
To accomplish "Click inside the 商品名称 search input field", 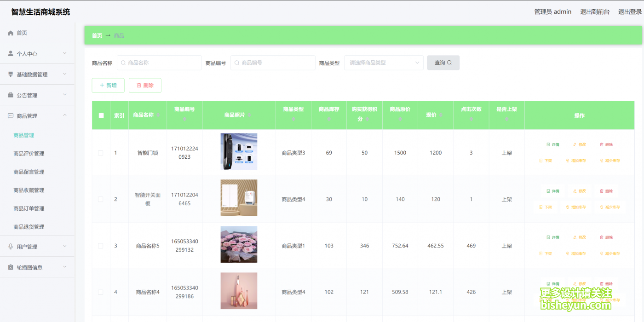I will [x=159, y=63].
